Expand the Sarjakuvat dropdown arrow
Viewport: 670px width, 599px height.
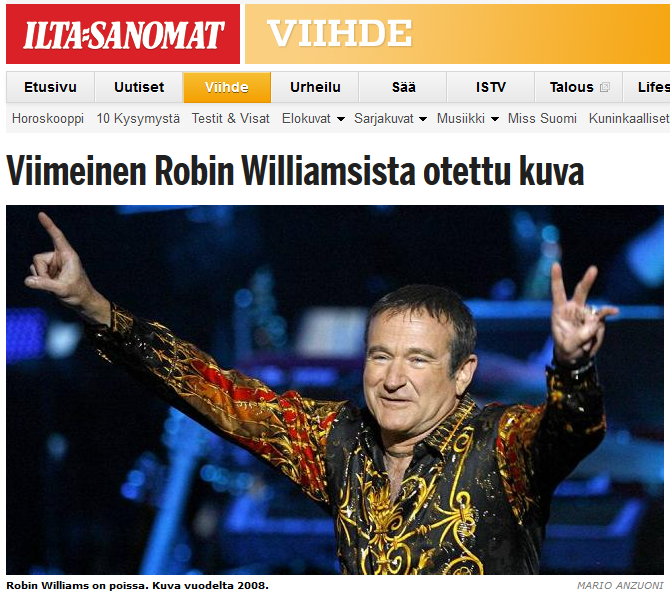click(423, 119)
